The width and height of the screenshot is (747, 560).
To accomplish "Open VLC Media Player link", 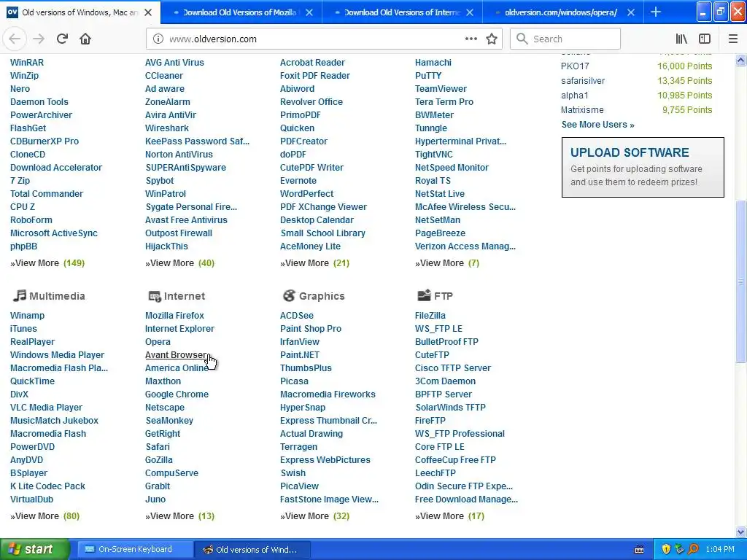I will coord(46,408).
